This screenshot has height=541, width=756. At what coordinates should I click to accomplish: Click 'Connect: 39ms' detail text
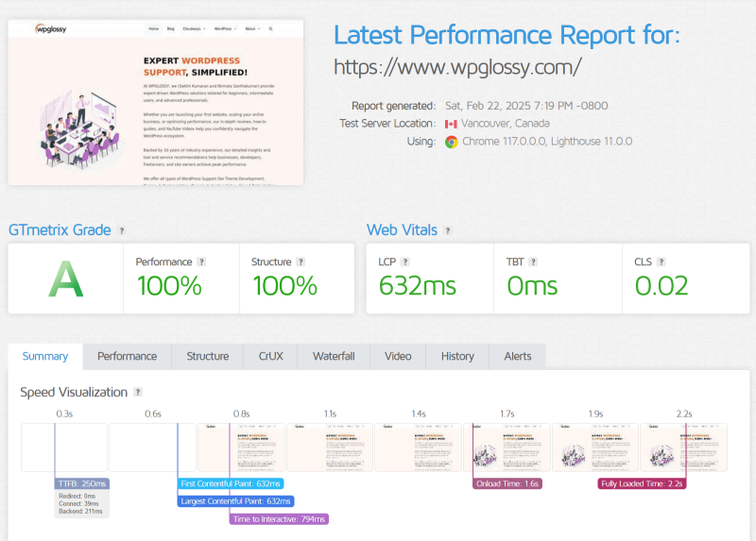click(78, 504)
